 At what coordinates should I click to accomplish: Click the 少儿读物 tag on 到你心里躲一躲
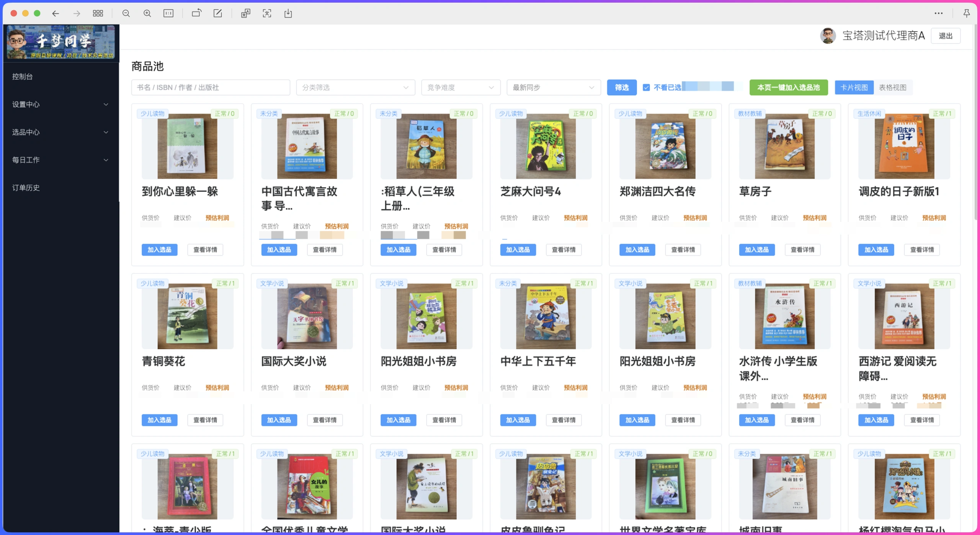(x=152, y=114)
